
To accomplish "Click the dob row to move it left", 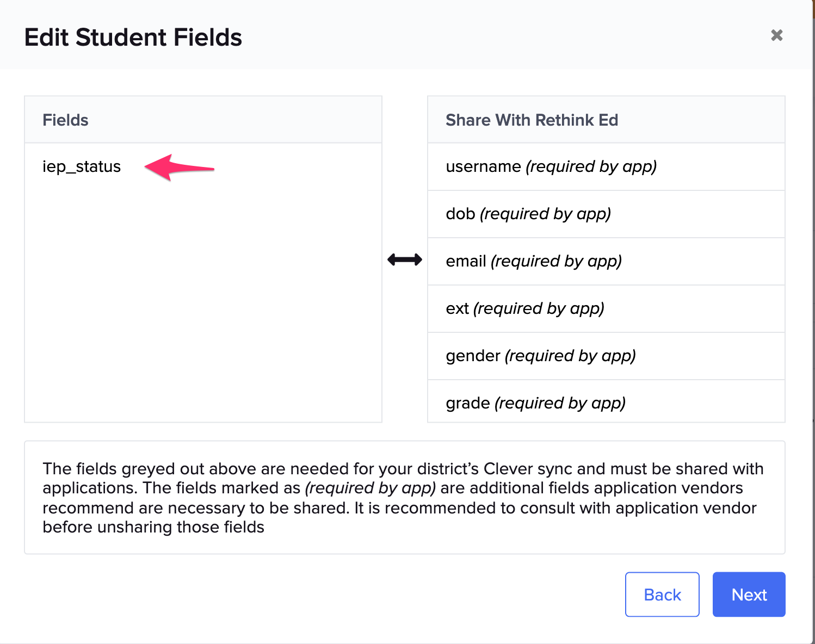I will 528,214.
